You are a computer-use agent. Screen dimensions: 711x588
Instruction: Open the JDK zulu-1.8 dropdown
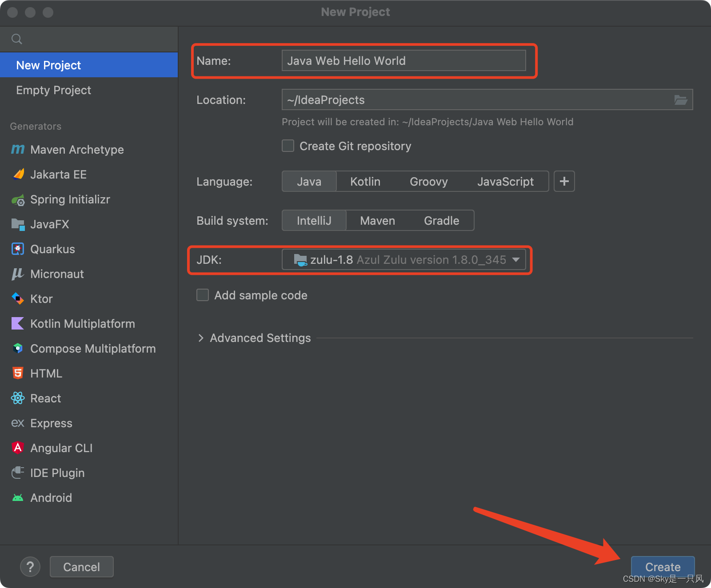[404, 259]
